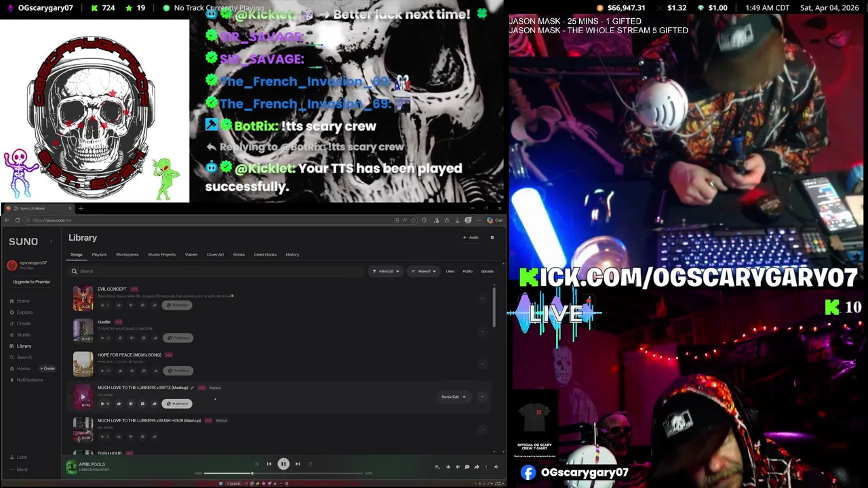
Task: Skip to previous track in player
Action: coord(269,464)
